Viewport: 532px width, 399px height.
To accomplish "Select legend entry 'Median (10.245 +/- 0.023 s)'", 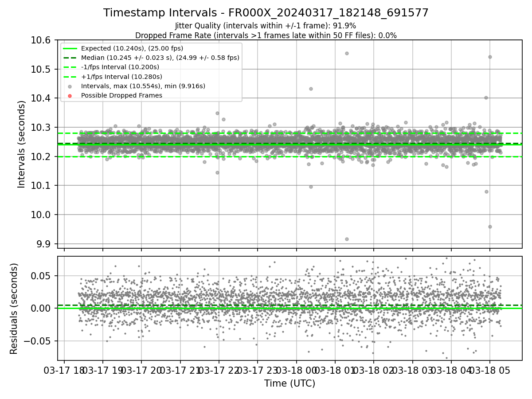I will [160, 58].
